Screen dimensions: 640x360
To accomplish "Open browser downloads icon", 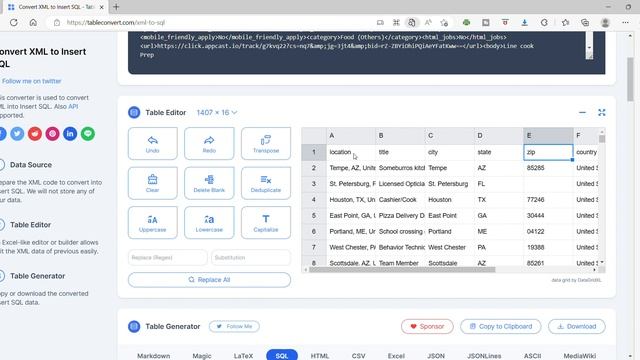I will click(x=524, y=22).
